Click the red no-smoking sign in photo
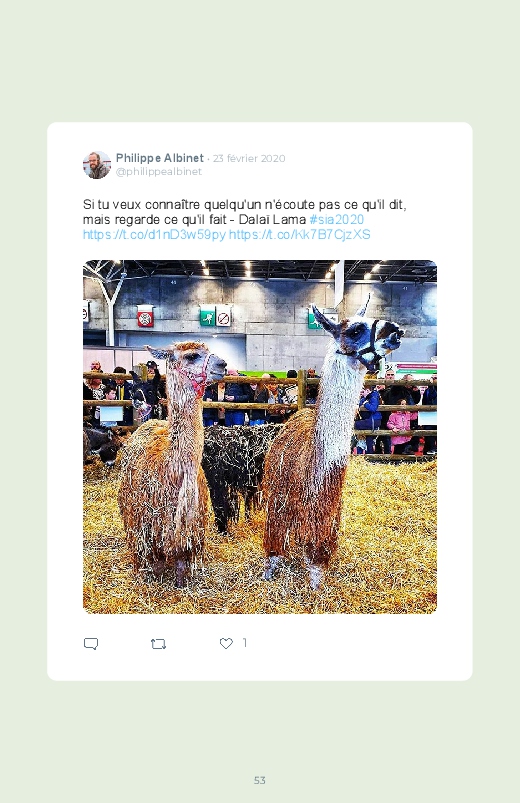The width and height of the screenshot is (520, 803). click(x=223, y=316)
